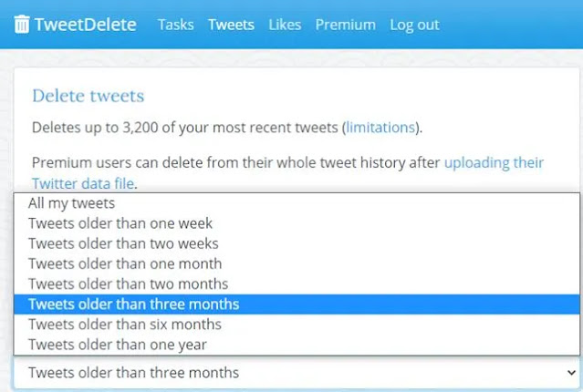
Task: Pick Tweets older than six months
Action: pos(124,325)
